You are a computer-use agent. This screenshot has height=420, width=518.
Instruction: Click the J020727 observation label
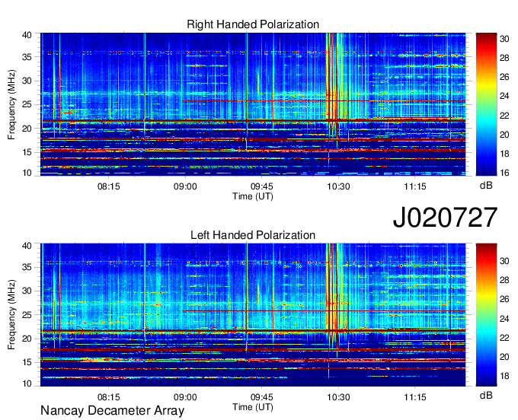[x=445, y=218]
